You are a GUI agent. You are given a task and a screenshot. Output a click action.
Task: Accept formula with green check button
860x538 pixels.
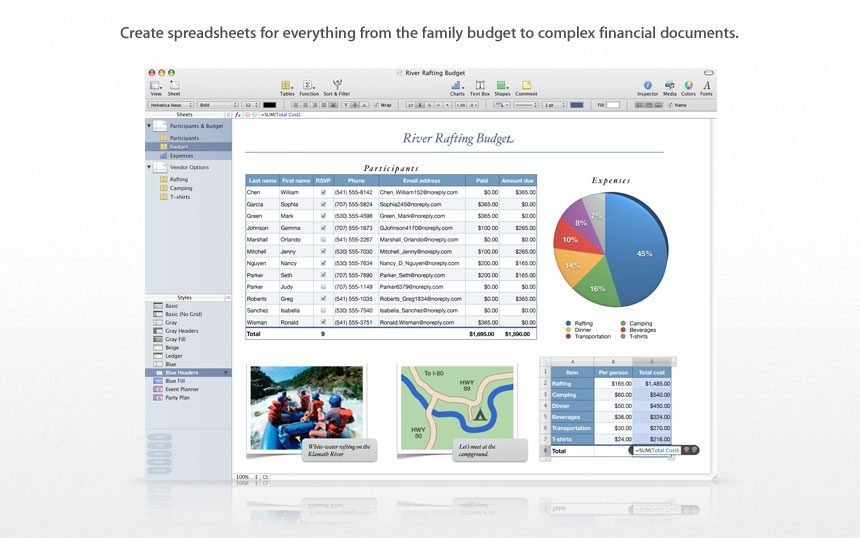254,115
